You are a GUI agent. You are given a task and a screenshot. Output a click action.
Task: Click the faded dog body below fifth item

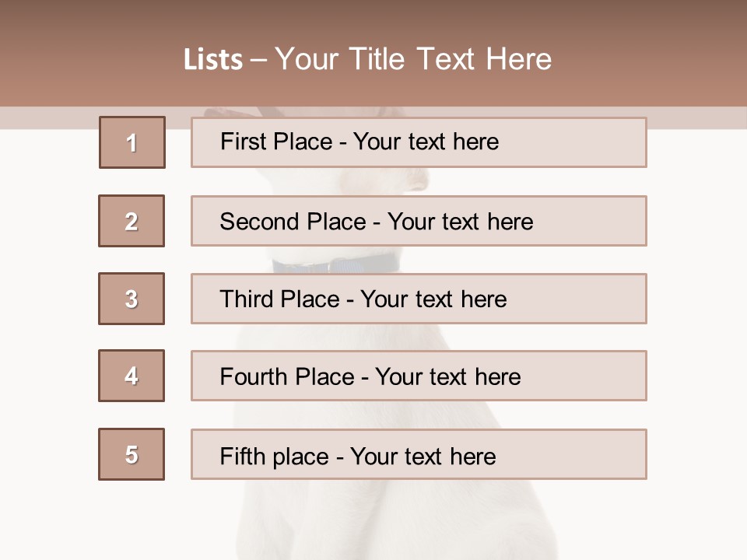point(395,520)
